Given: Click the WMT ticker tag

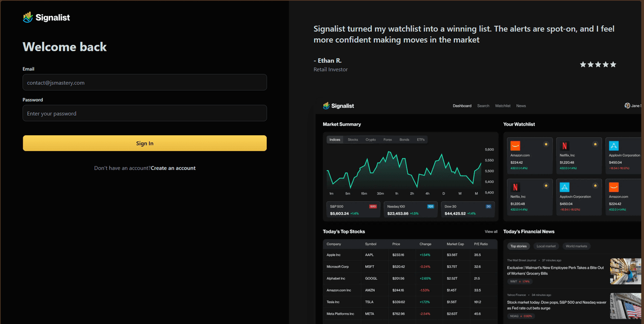Looking at the screenshot, I should (520, 281).
